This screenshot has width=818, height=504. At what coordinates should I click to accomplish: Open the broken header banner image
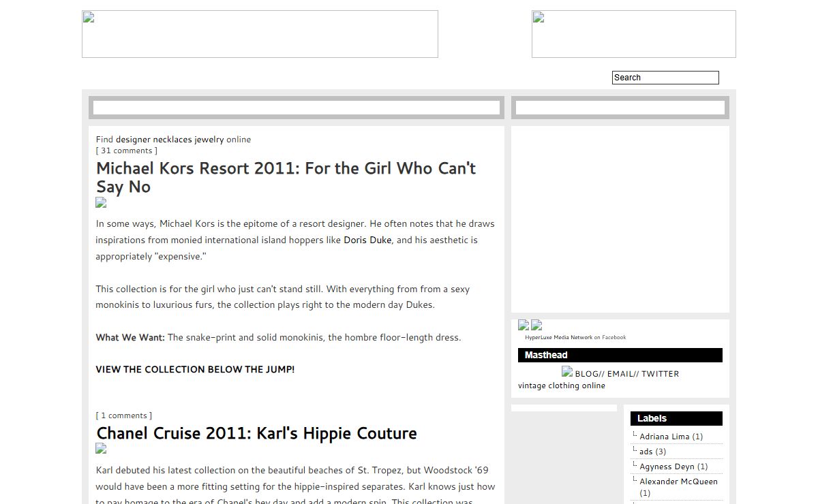[x=260, y=34]
